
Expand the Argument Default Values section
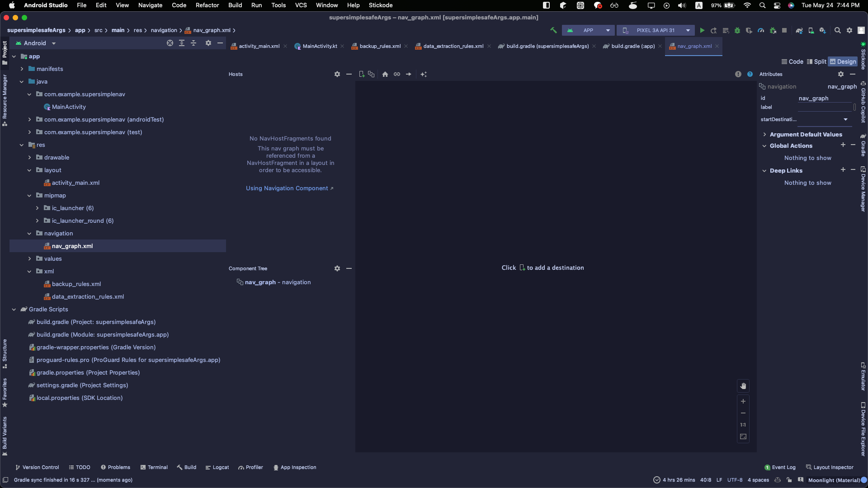tap(764, 134)
